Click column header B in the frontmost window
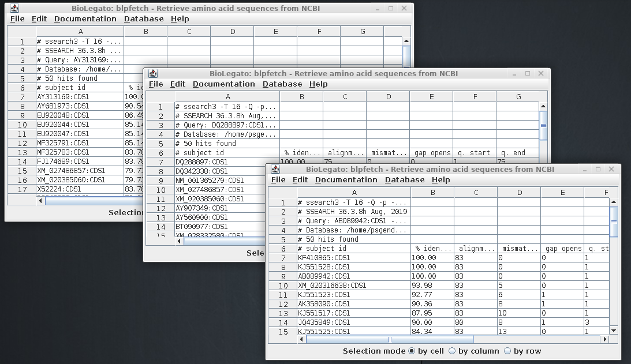This screenshot has width=631, height=364. pyautogui.click(x=432, y=193)
